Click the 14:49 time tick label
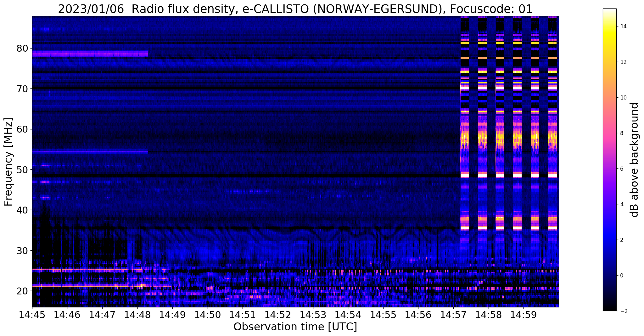Image resolution: width=644 pixels, height=336 pixels. [x=172, y=315]
